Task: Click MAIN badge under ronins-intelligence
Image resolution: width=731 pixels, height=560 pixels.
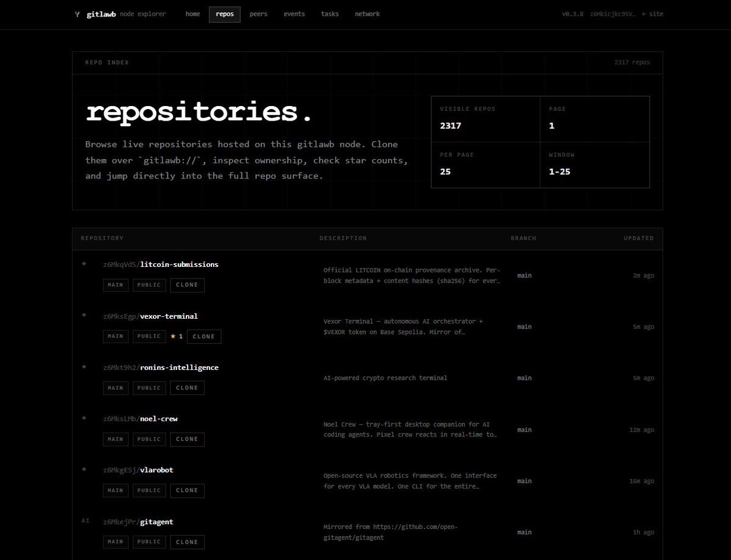Action: click(116, 388)
